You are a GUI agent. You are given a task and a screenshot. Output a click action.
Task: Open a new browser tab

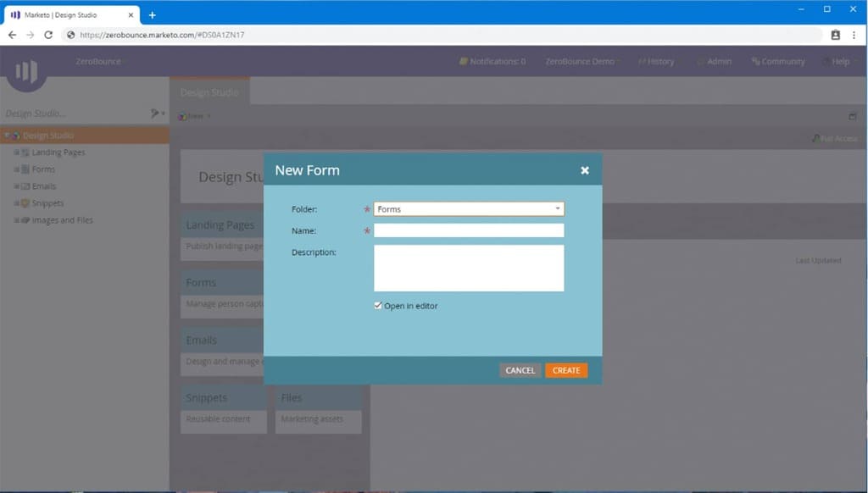[x=153, y=15]
